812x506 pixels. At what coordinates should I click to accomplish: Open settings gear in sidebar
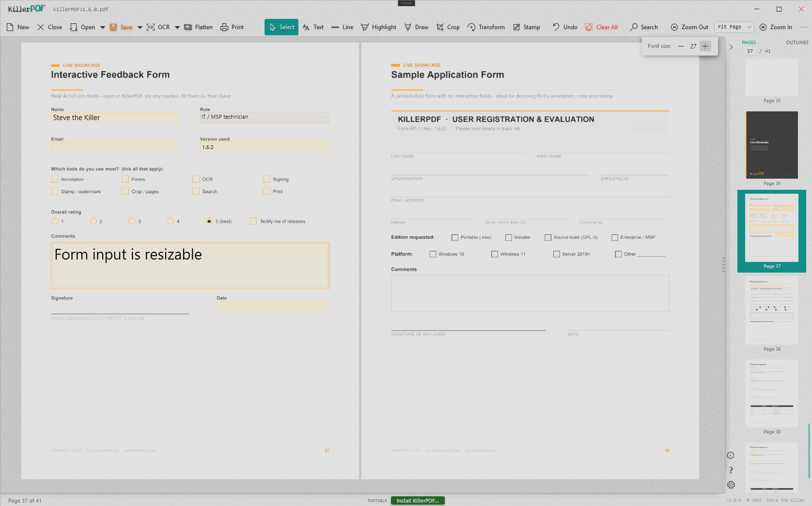coord(731,485)
